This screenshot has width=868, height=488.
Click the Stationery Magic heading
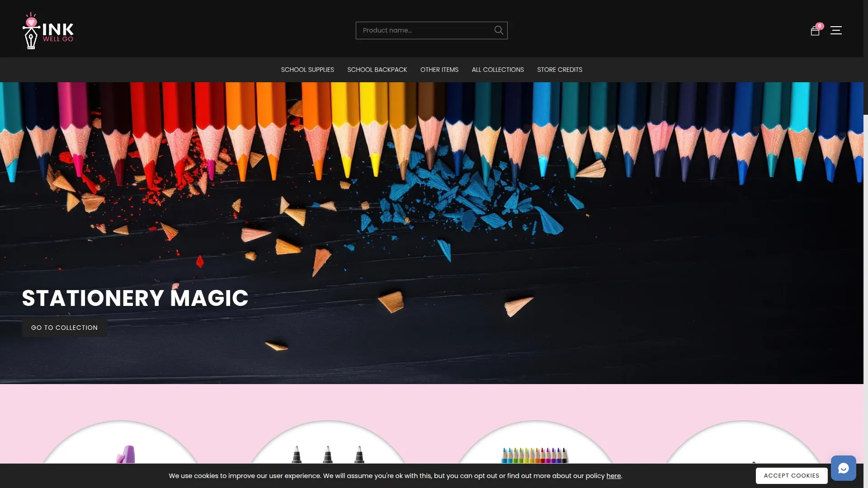click(x=135, y=298)
